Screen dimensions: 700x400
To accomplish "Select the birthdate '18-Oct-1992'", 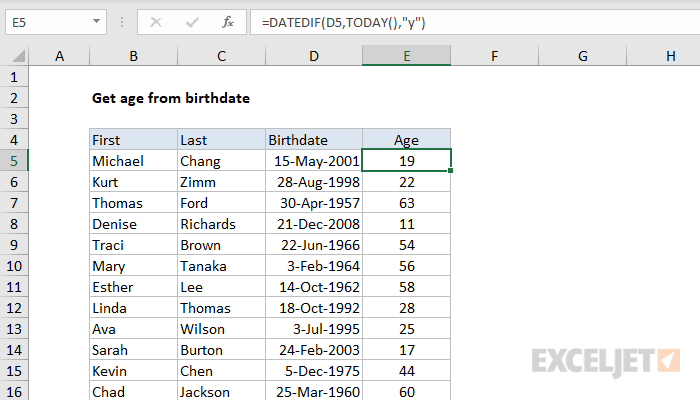I will click(x=314, y=308).
